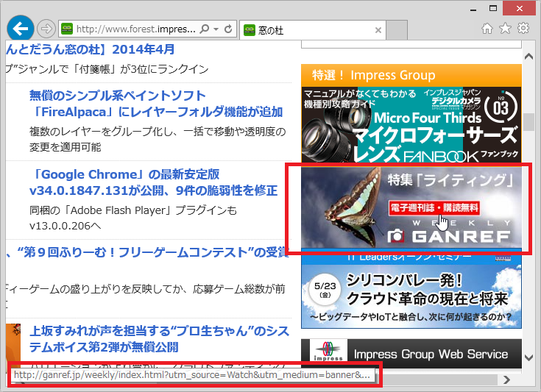Click the address bar search magnifier icon
This screenshot has width=541, height=392.
pyautogui.click(x=205, y=29)
